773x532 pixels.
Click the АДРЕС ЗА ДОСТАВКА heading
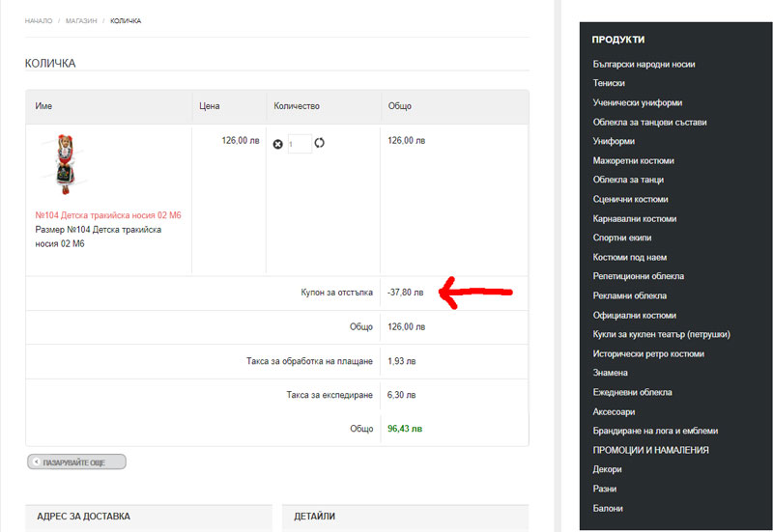pyautogui.click(x=83, y=517)
